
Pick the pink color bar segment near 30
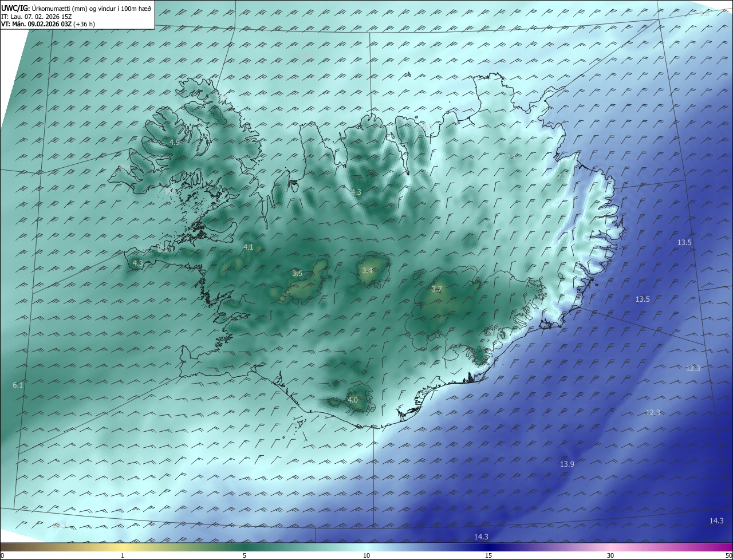point(610,547)
